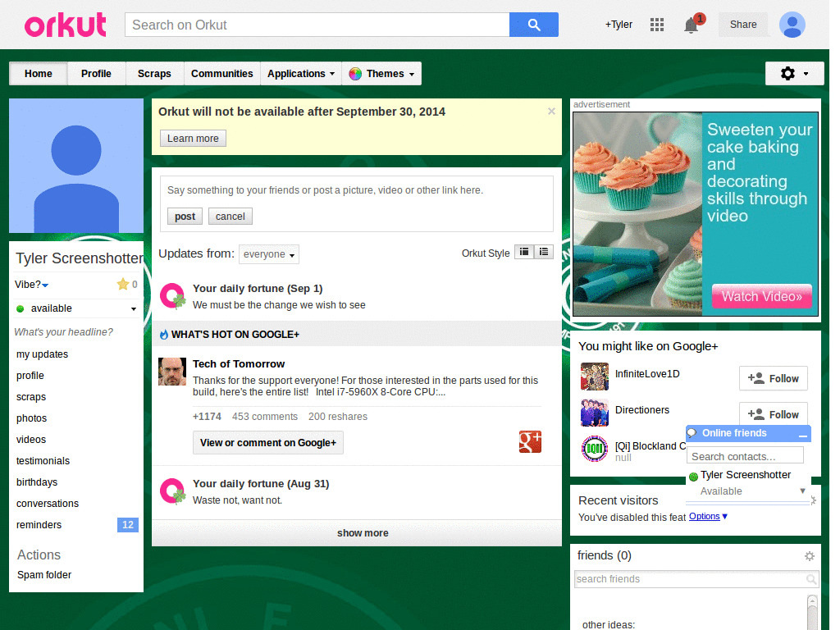The height and width of the screenshot is (630, 840).
Task: Click the large profile picture placeholder
Action: [76, 166]
